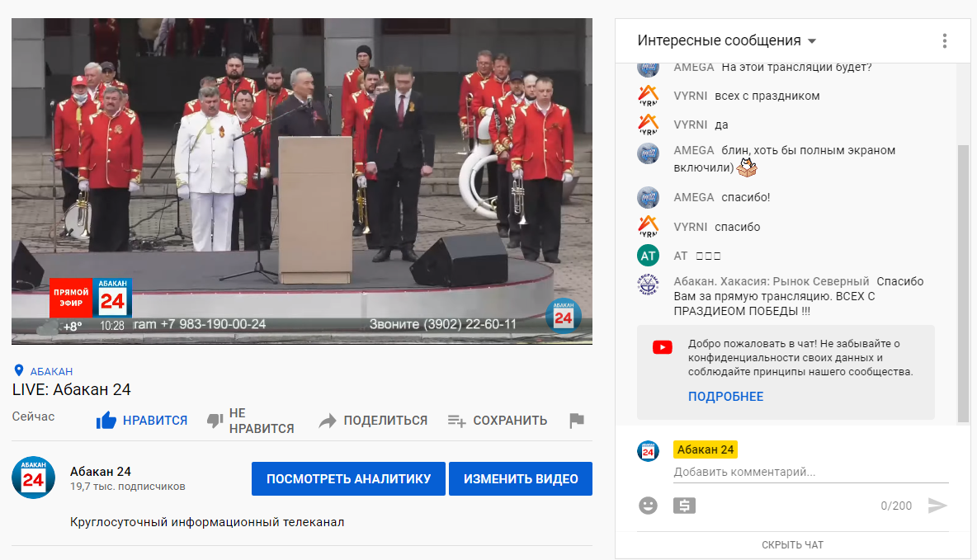Click the send message arrow icon

pos(937,506)
